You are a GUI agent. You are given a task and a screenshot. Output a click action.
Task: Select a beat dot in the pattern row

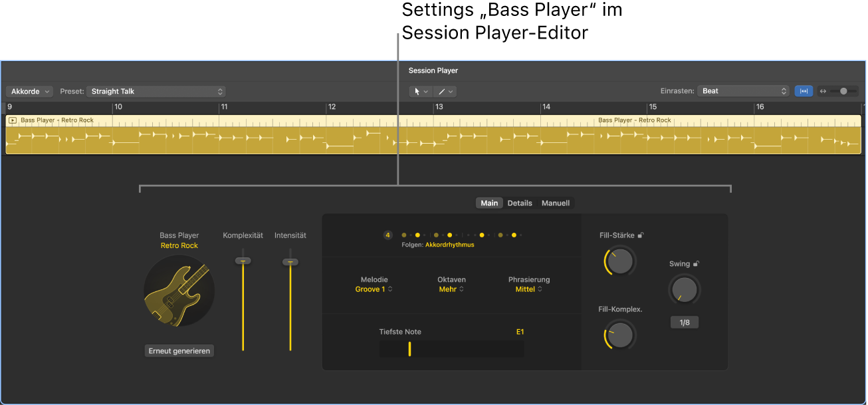click(417, 235)
